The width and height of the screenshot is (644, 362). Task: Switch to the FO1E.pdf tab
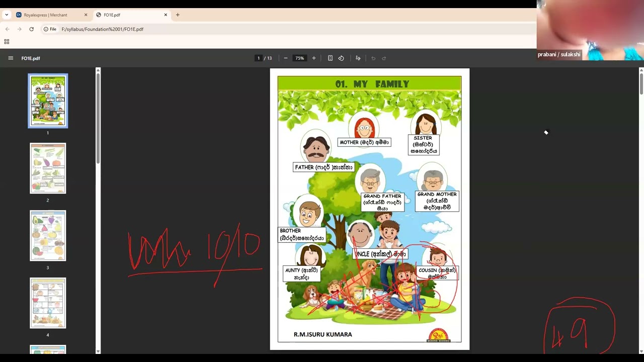[x=132, y=15]
